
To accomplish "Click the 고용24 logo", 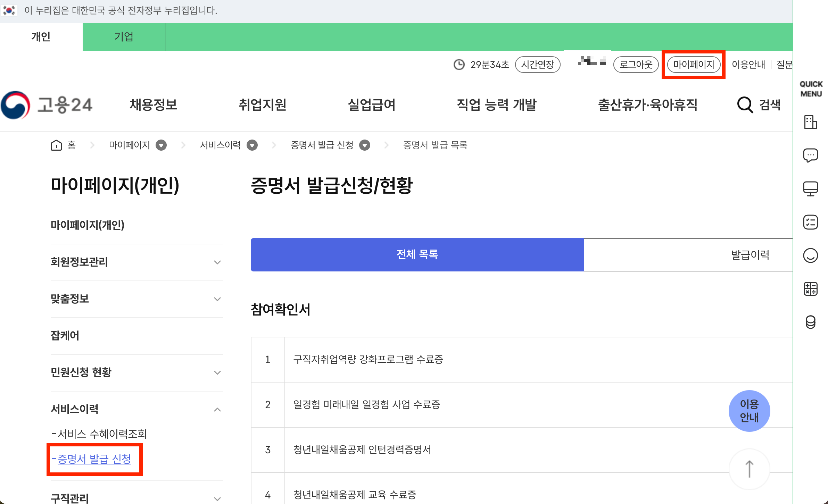I will 47,105.
